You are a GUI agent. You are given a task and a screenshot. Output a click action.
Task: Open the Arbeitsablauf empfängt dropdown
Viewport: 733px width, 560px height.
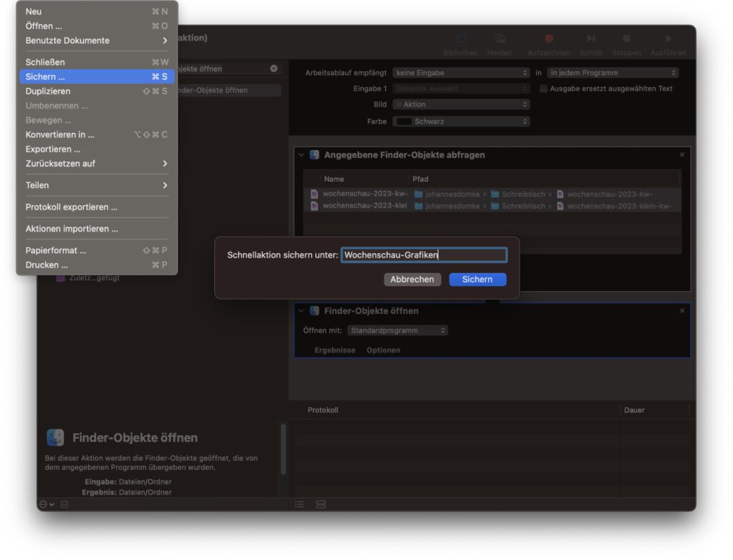click(x=461, y=73)
